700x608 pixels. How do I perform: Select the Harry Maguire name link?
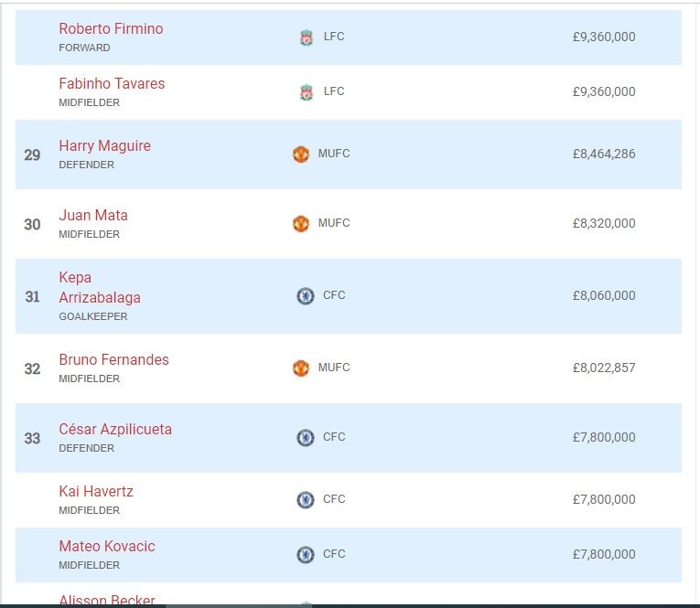(104, 146)
